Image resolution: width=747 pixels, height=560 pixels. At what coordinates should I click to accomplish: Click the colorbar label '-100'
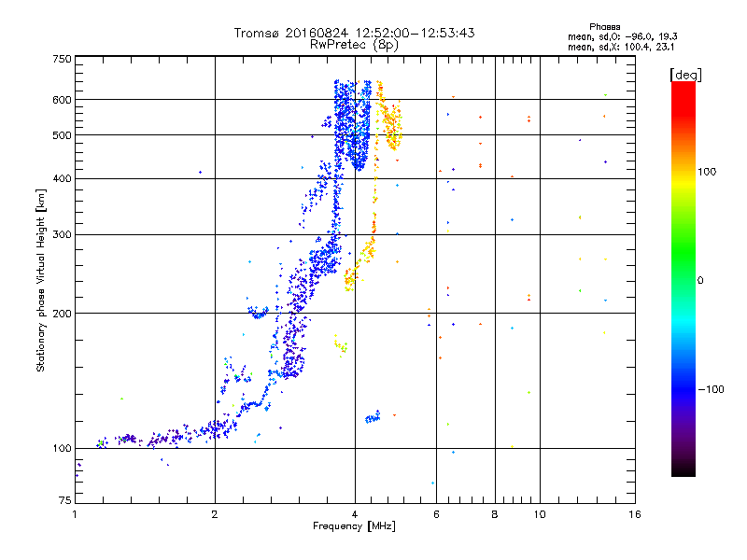(x=711, y=389)
